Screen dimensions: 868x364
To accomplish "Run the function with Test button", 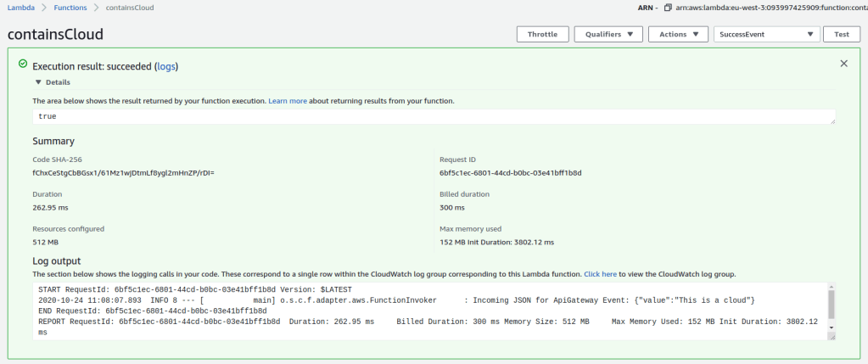I will click(x=842, y=34).
